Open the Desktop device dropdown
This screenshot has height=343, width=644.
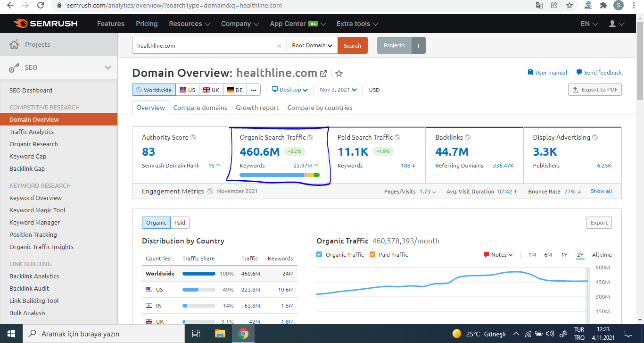[x=289, y=90]
